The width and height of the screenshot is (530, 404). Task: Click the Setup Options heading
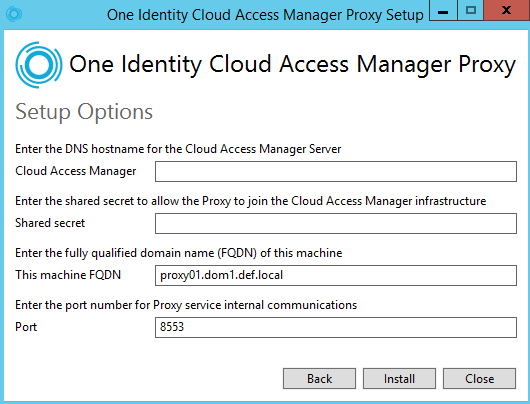pyautogui.click(x=84, y=112)
